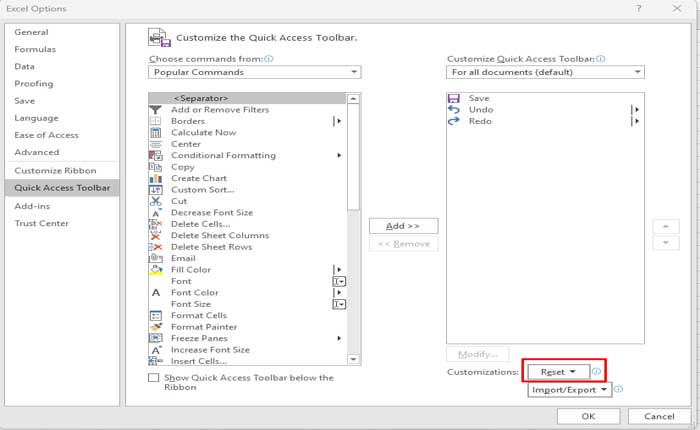
Task: Click the Create Chart icon
Action: click(155, 178)
